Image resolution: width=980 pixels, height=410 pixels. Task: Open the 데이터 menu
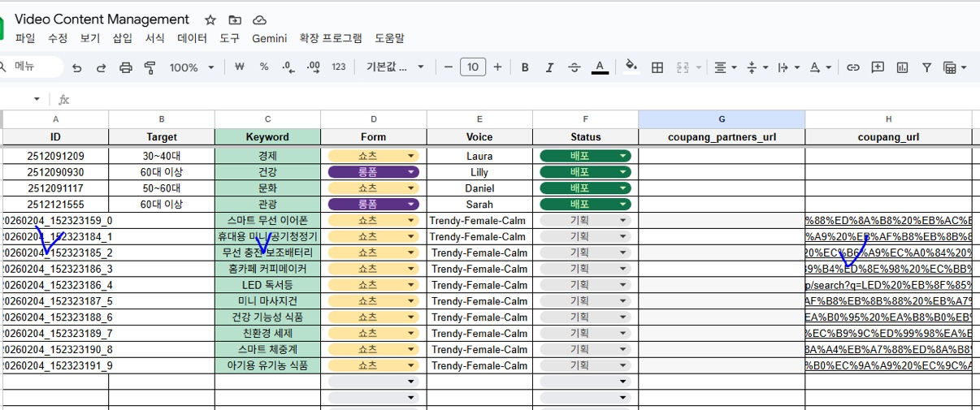coord(193,38)
